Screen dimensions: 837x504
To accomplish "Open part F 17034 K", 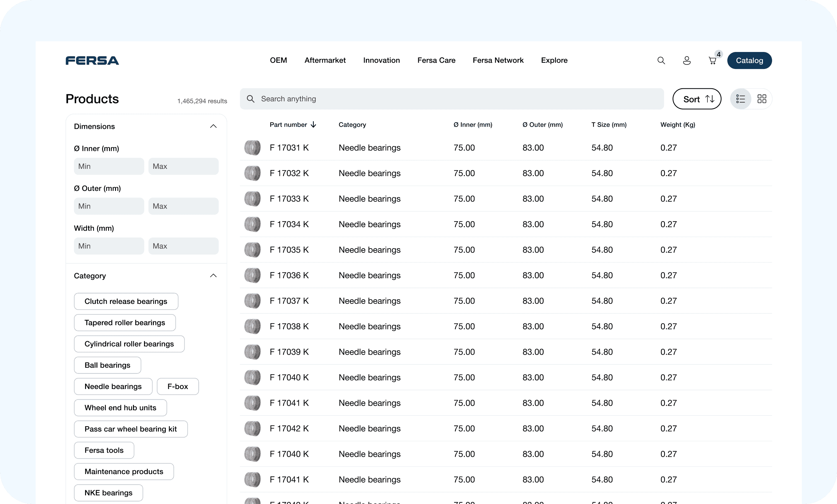I will (x=289, y=224).
